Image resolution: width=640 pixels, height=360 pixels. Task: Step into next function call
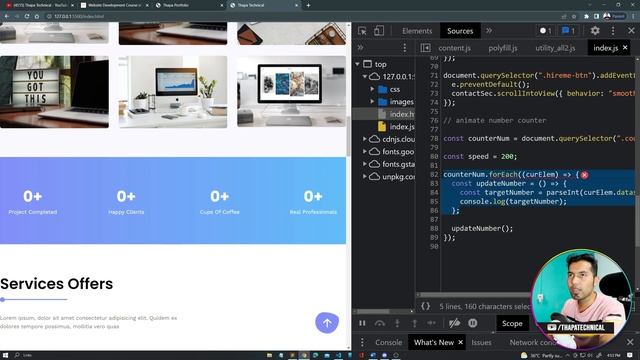click(x=397, y=323)
